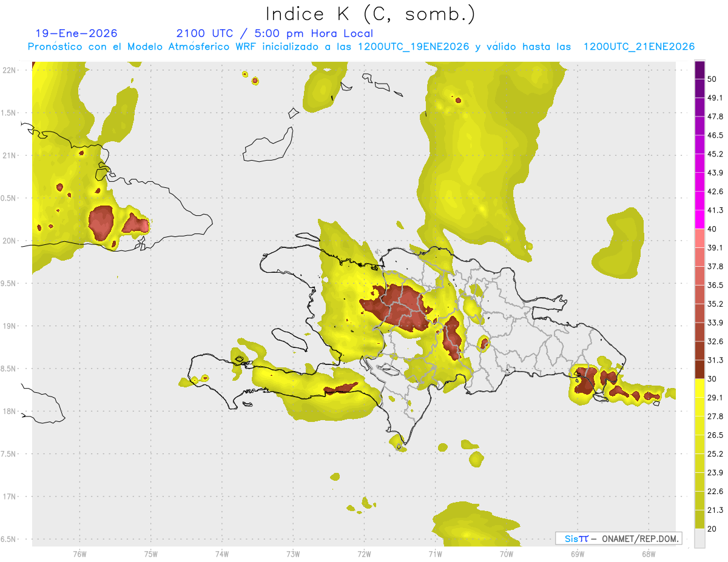The height and width of the screenshot is (562, 728).
Task: Click the 72W longitude label
Action: tap(364, 554)
